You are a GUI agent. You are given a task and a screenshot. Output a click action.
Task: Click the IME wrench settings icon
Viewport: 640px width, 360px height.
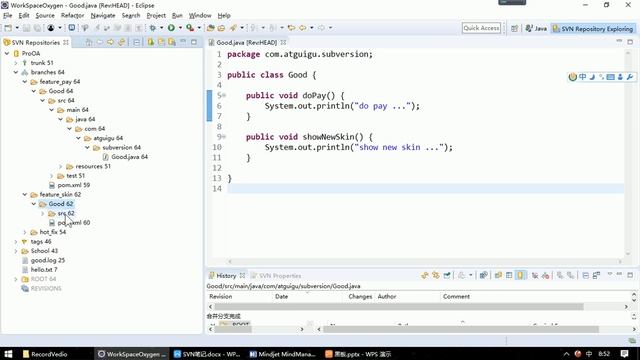pos(630,77)
